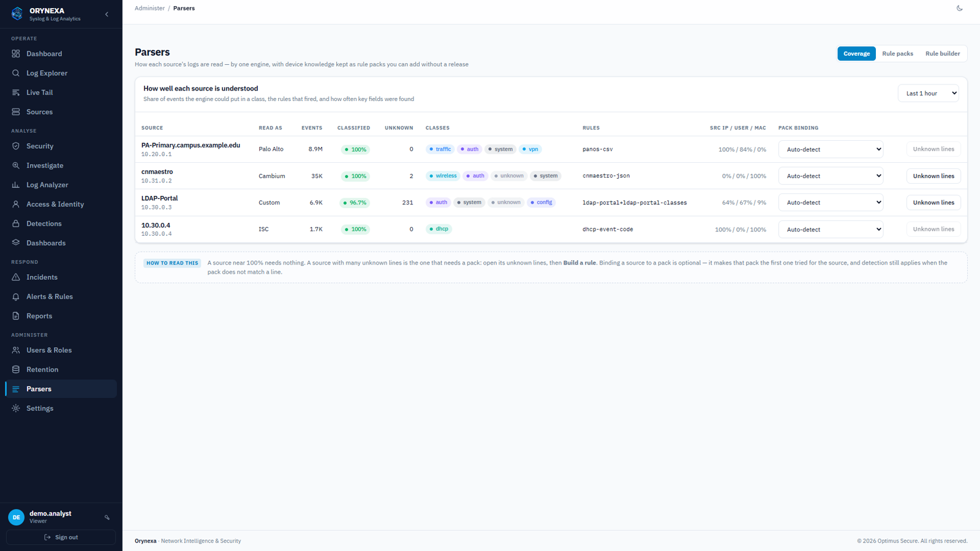Open the Settings gear icon
The height and width of the screenshot is (551, 980).
[x=16, y=408]
